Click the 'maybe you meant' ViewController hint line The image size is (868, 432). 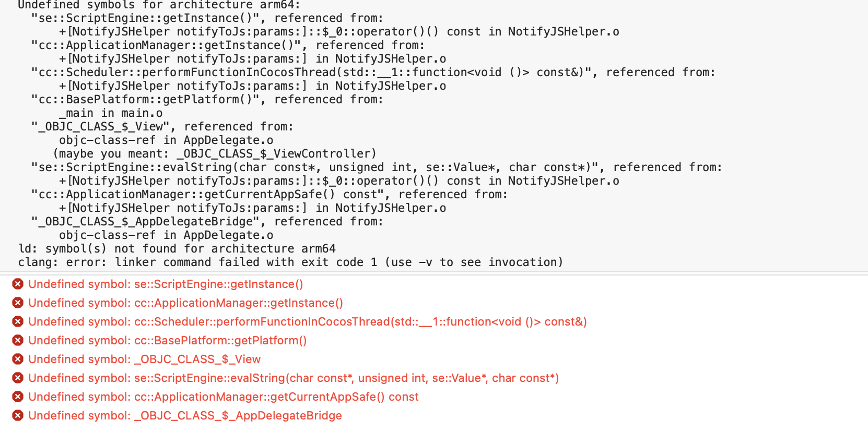pos(215,153)
